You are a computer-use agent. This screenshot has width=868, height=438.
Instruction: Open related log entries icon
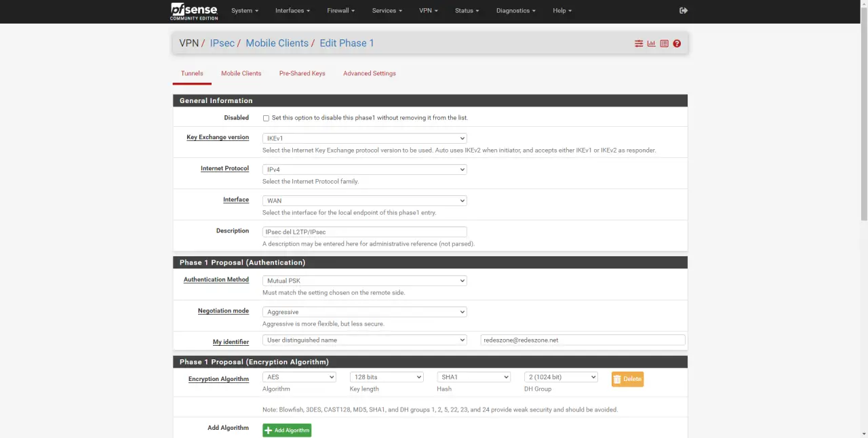pyautogui.click(x=664, y=43)
